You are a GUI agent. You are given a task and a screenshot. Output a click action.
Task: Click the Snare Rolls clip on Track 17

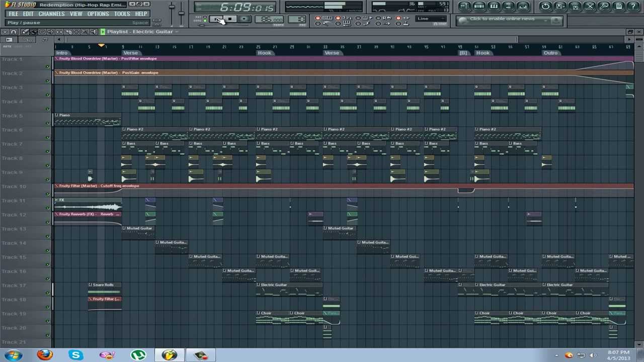pyautogui.click(x=105, y=288)
